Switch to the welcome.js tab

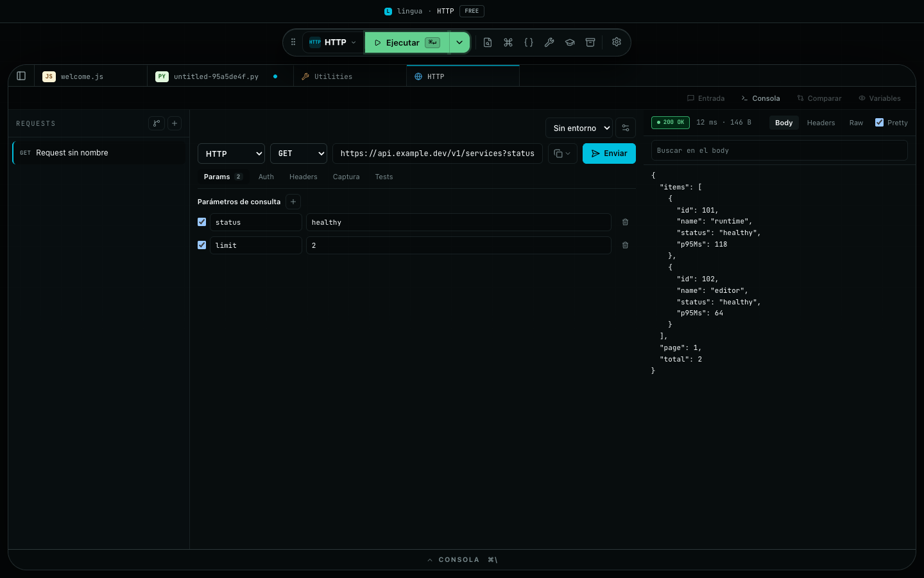(x=90, y=76)
